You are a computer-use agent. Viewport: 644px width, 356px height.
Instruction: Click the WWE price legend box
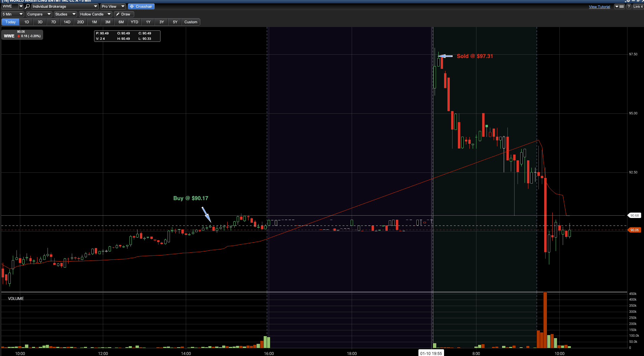22,34
